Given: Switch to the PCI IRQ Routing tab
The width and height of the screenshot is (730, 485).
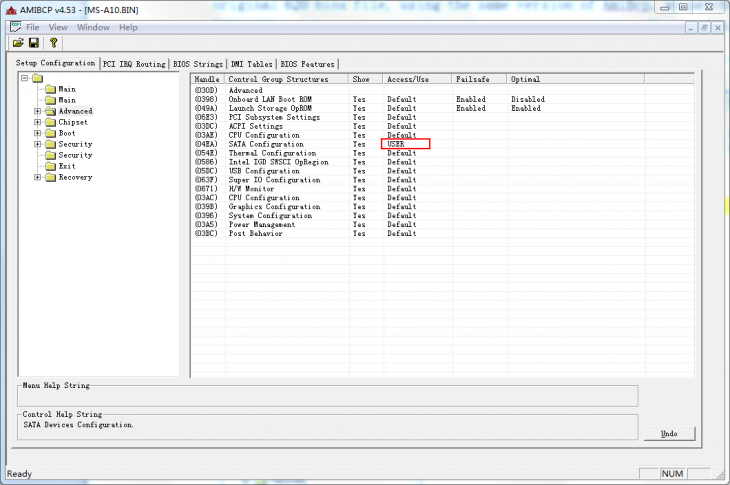Looking at the screenshot, I should (134, 64).
